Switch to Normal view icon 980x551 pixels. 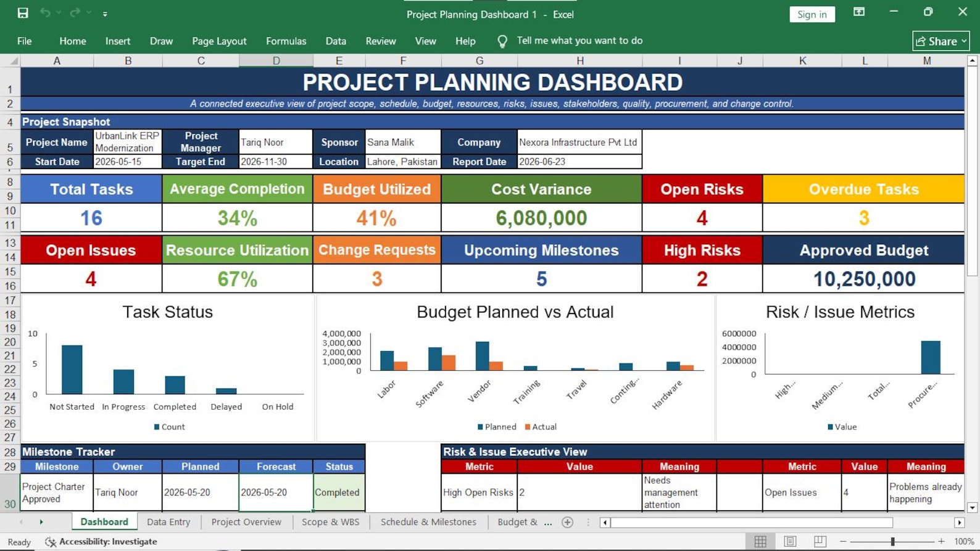point(760,541)
